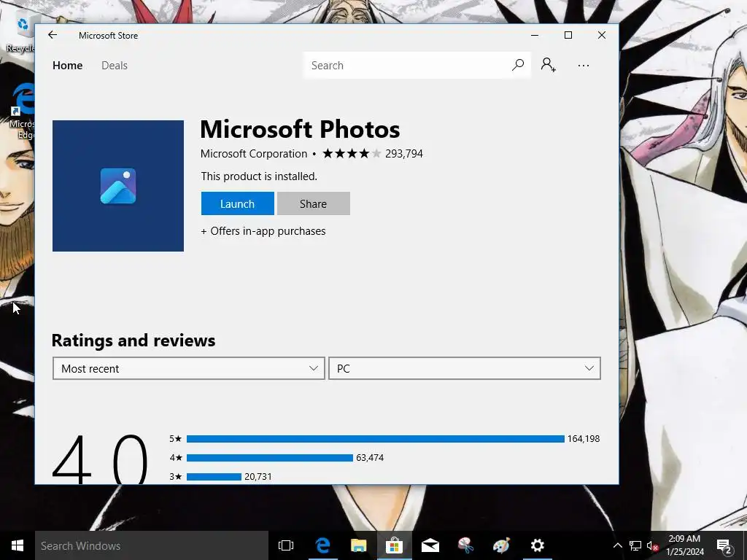The width and height of the screenshot is (747, 560).
Task: Open Microsoft Edge from the taskbar
Action: (322, 545)
